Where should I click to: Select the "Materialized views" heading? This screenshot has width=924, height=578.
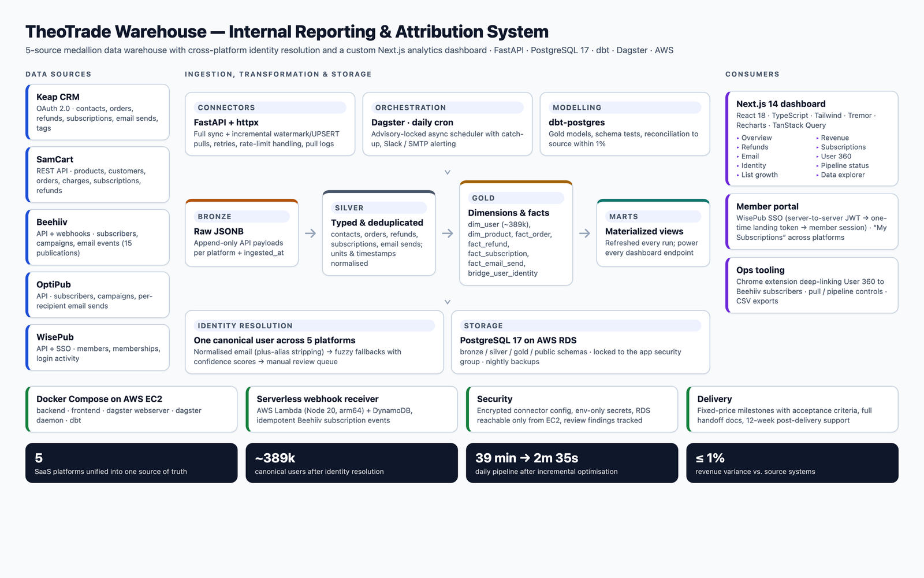tap(644, 231)
